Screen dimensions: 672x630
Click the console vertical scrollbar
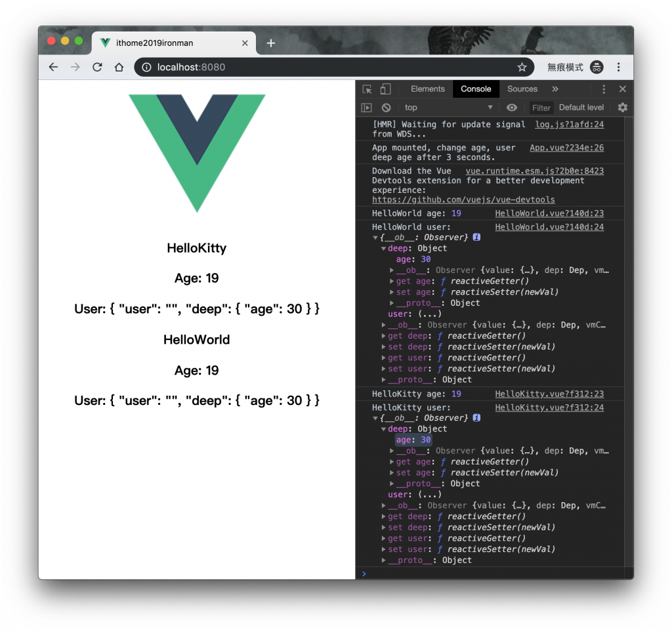(629, 342)
